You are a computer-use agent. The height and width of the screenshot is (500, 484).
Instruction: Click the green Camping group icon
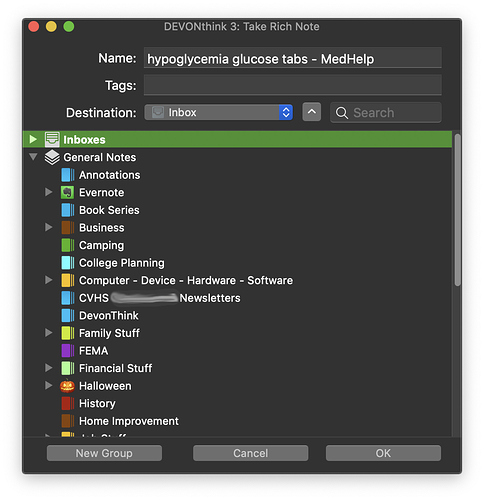click(x=68, y=245)
